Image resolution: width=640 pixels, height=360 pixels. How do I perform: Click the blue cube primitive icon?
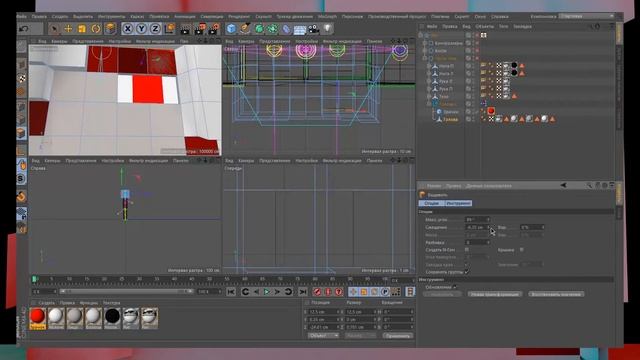pos(231,29)
